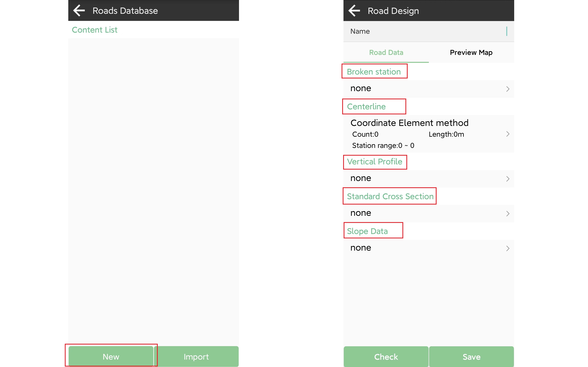588x367 pixels.
Task: Click the Station range:0 ~ 0 text
Action: pos(383,145)
